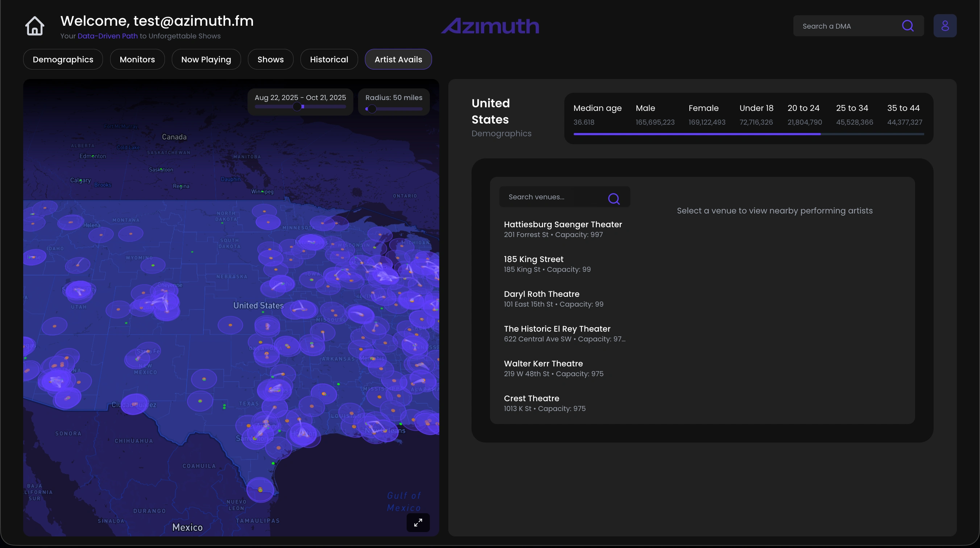
Task: Expand the map to fullscreen
Action: point(418,523)
